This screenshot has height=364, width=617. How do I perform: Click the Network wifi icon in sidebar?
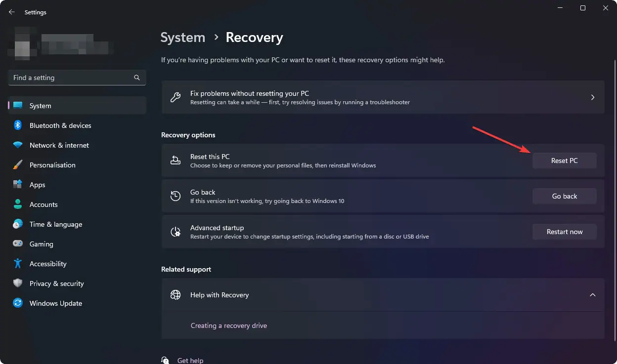[x=18, y=145]
